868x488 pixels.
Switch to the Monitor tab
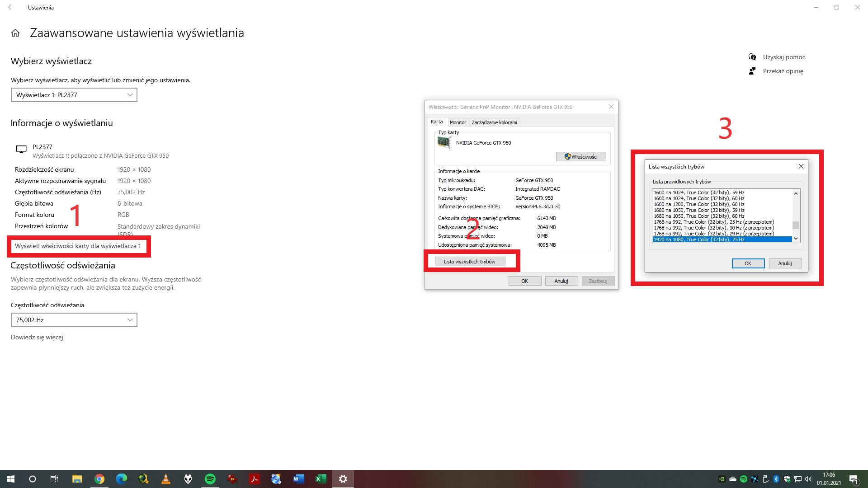pyautogui.click(x=458, y=122)
